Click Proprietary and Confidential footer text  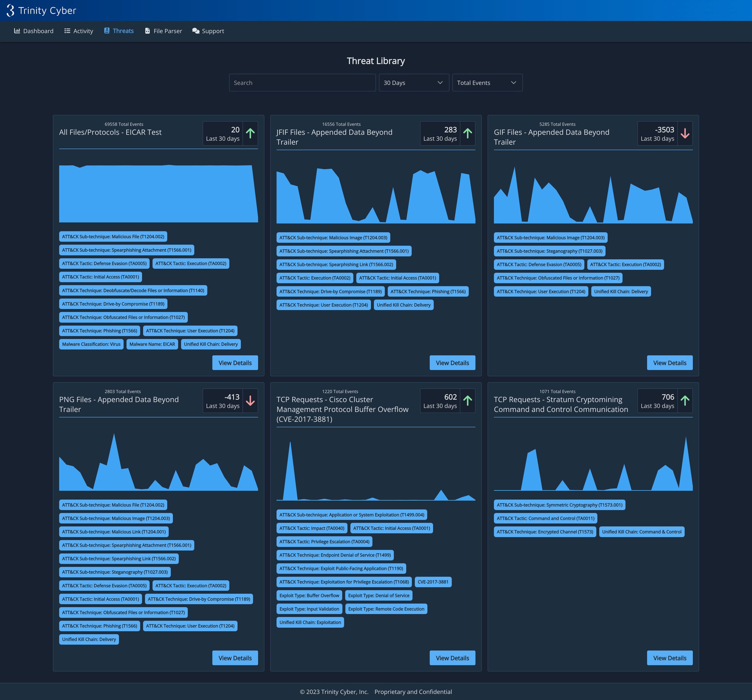[x=413, y=691]
